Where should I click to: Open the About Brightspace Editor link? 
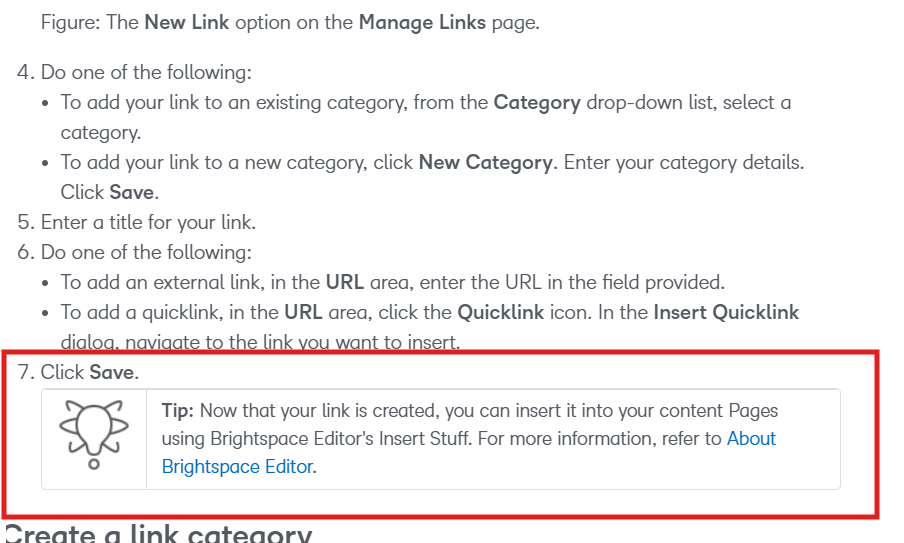(x=751, y=439)
